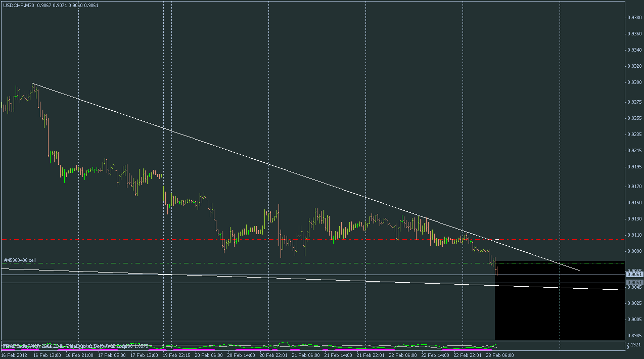The width and height of the screenshot is (644, 359).
Task: Click the 0.9235 price scale label
Action: coord(635,134)
